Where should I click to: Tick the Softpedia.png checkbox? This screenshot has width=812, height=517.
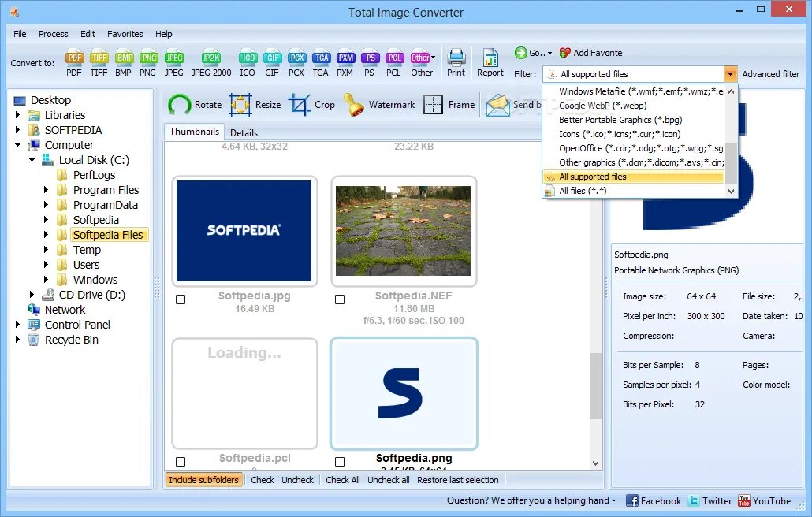pos(340,462)
